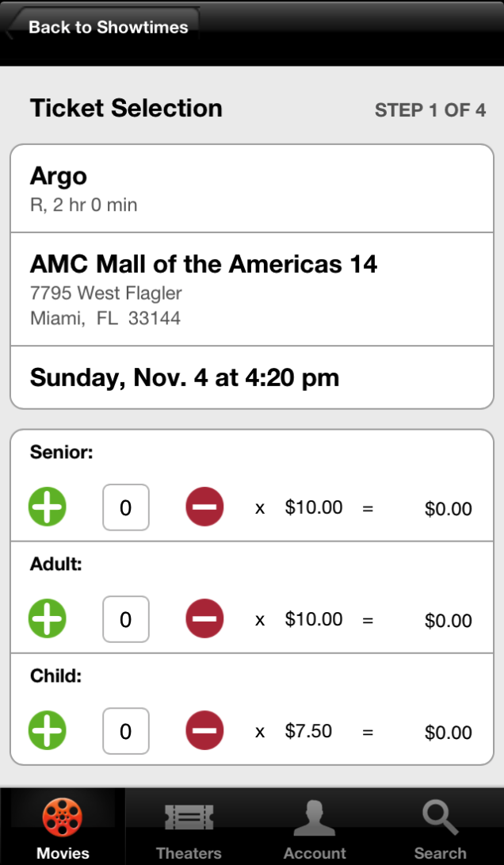Tap the Senior $10.00 price
Image resolution: width=504 pixels, height=865 pixels.
(x=314, y=507)
